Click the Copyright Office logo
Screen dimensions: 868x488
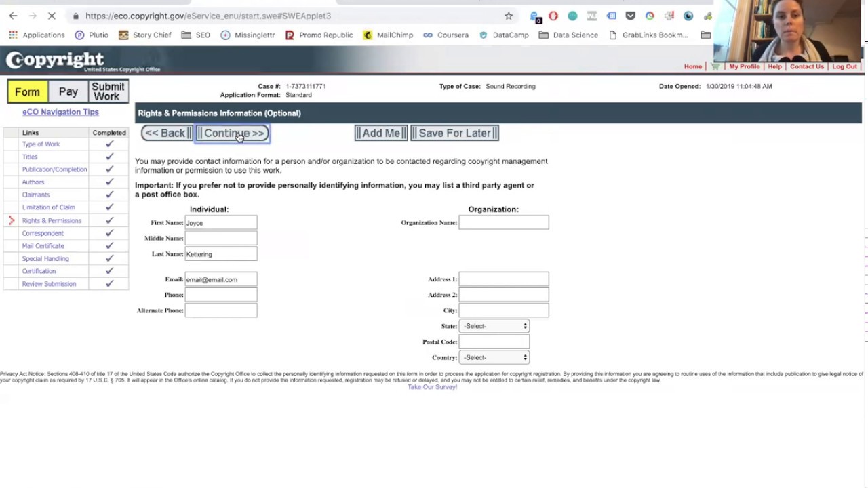point(83,61)
